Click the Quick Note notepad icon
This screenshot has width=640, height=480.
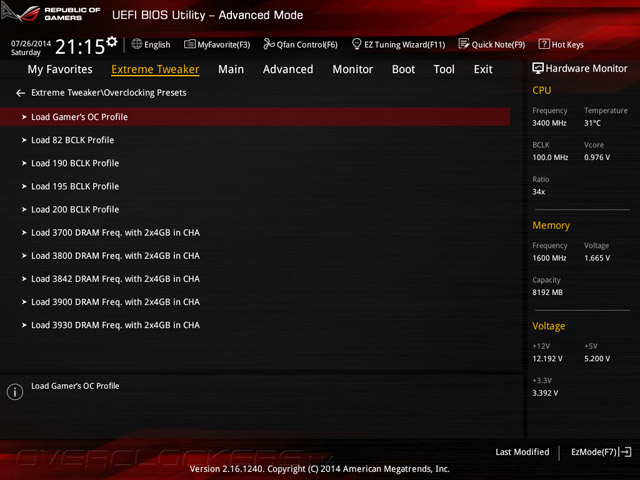[x=464, y=44]
